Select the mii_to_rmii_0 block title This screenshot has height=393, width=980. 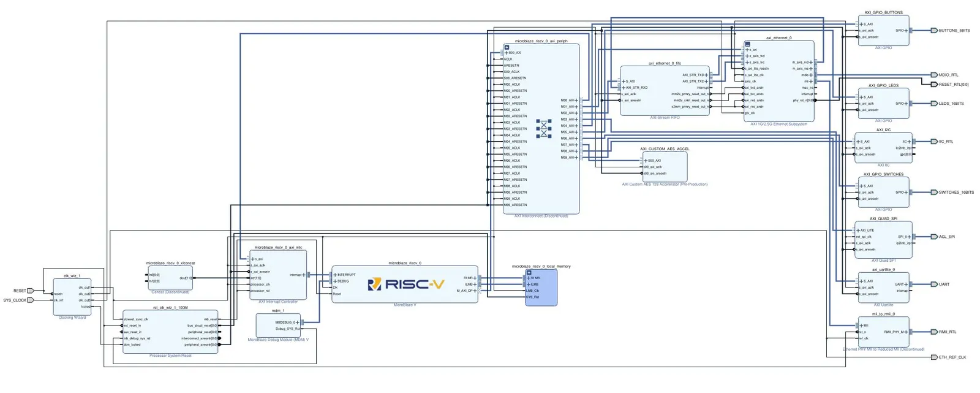(883, 314)
